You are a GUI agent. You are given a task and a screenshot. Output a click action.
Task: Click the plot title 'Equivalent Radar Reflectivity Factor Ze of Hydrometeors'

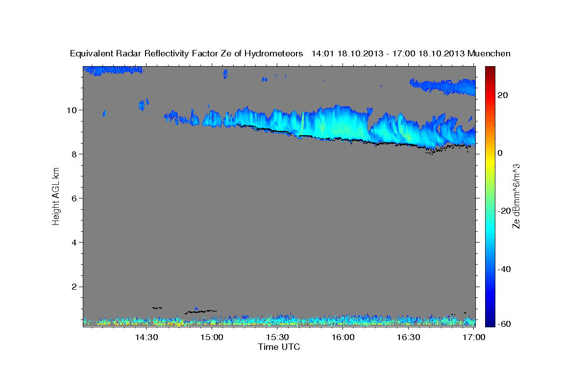pyautogui.click(x=187, y=53)
